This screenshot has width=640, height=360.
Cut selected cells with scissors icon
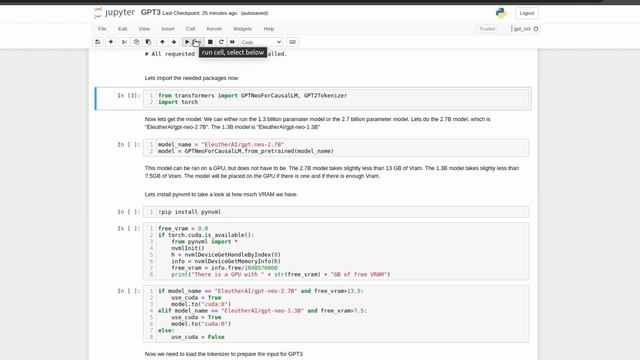(x=124, y=42)
